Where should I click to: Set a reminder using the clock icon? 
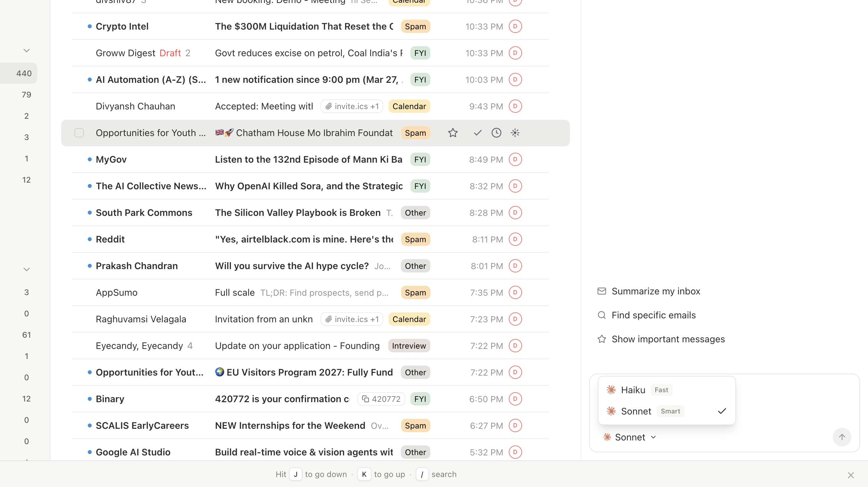pos(496,132)
